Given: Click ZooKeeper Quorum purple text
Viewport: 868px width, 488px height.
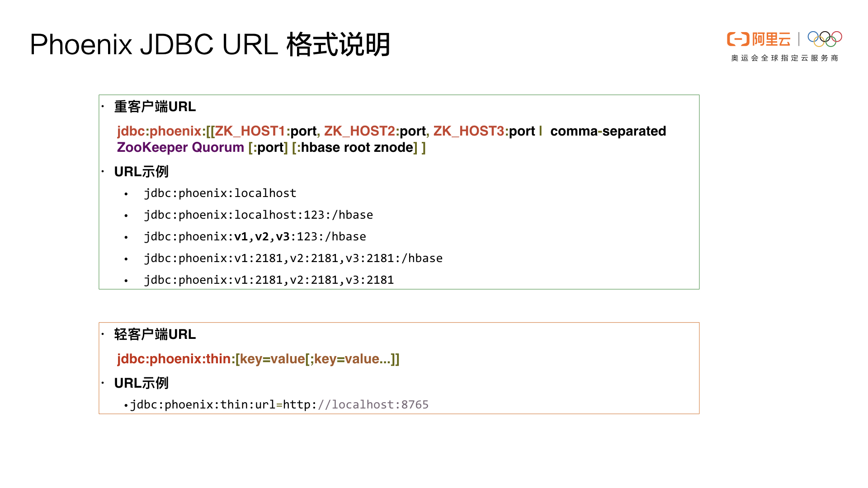Looking at the screenshot, I should (180, 147).
